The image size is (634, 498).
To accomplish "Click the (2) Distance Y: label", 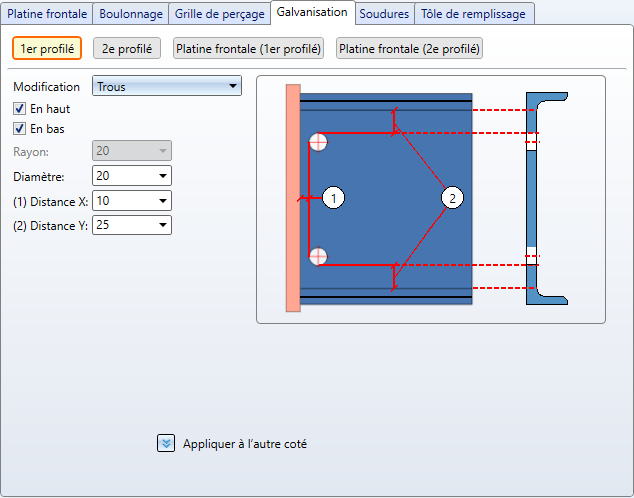I will click(x=51, y=226).
